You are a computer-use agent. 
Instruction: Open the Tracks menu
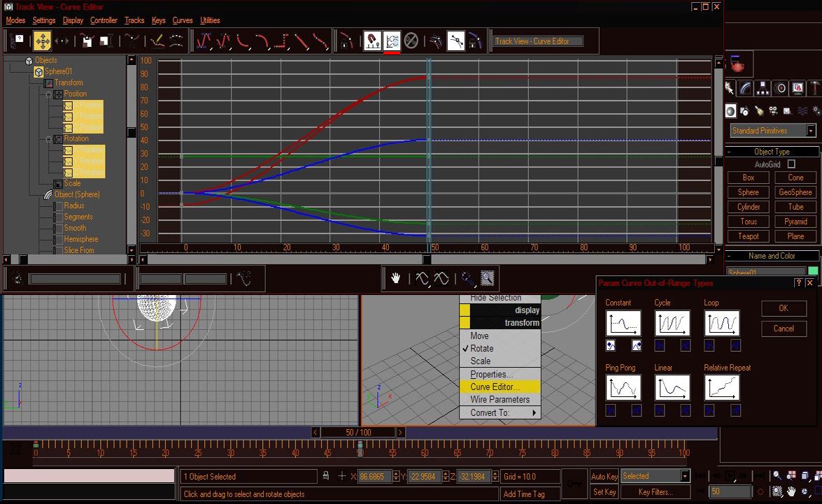[x=134, y=20]
